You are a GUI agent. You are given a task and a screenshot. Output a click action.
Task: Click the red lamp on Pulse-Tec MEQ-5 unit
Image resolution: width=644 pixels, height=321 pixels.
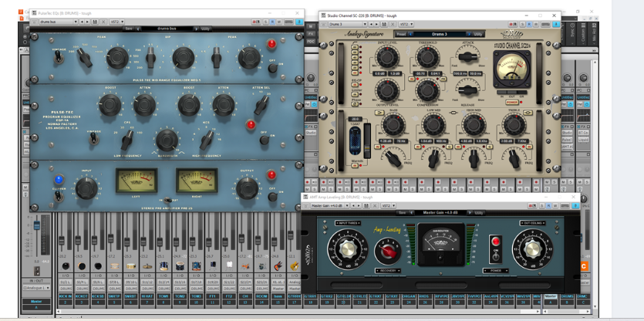coord(271,44)
